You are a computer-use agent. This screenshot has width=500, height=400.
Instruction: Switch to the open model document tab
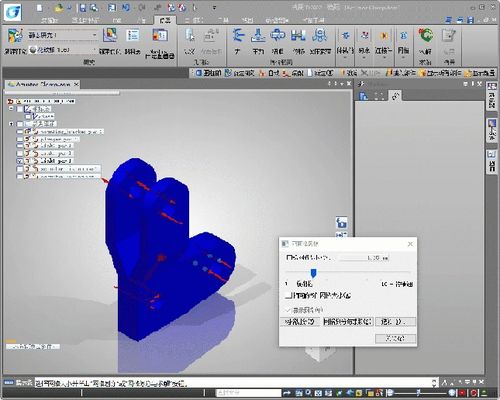pos(43,84)
